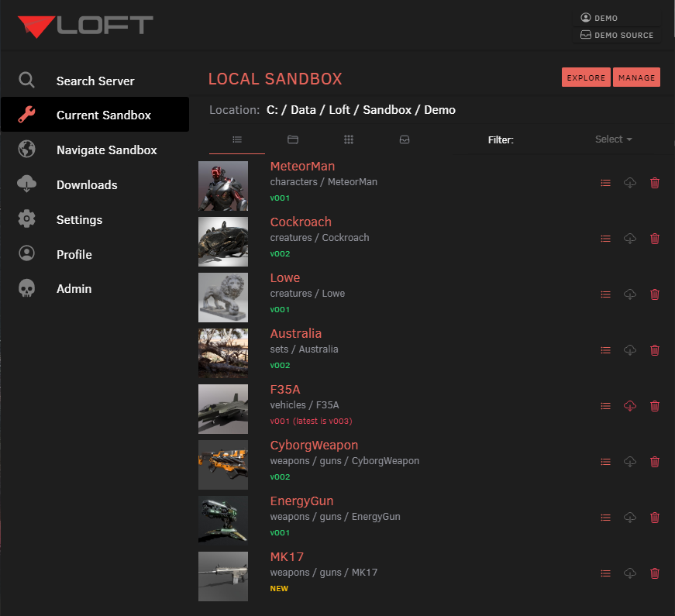This screenshot has width=675, height=616.
Task: Switch to package view layout
Action: (x=405, y=139)
